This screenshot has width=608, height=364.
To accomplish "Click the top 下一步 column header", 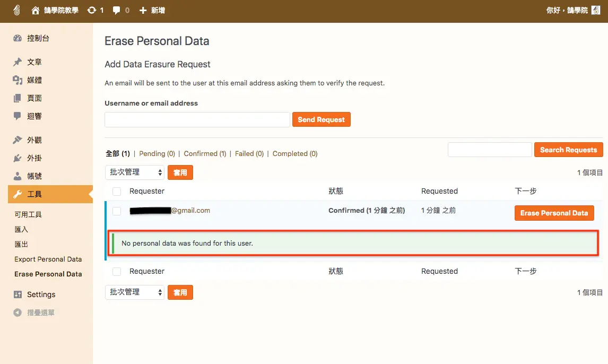I will pos(526,191).
